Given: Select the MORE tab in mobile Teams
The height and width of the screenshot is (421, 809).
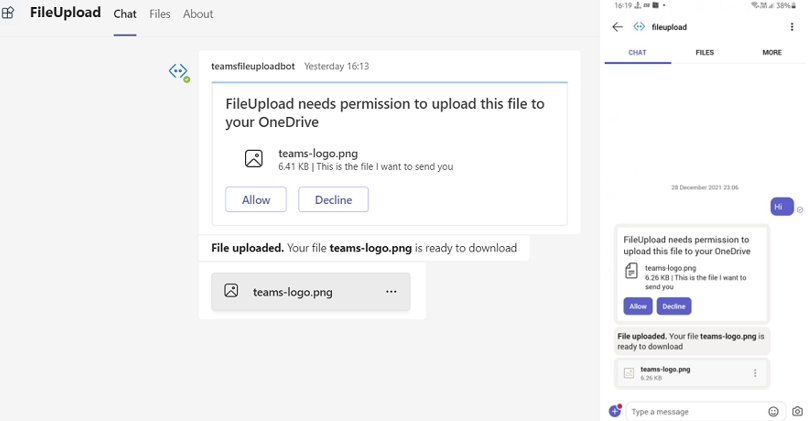Looking at the screenshot, I should click(x=772, y=53).
